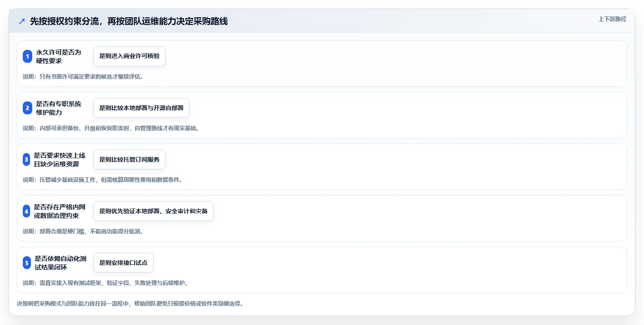Click question 是否要求快速上线且缺少运维资源
This screenshot has width=644, height=325.
tap(60, 159)
